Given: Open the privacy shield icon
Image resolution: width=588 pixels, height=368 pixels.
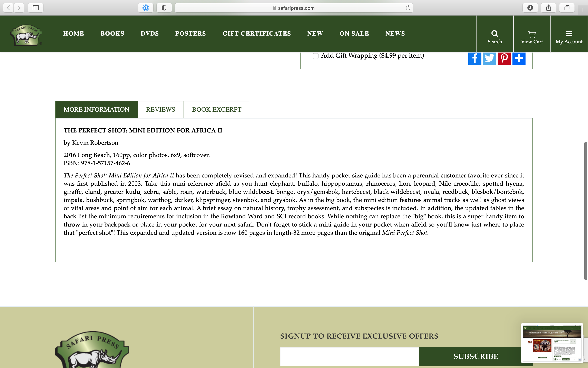Looking at the screenshot, I should pos(164,8).
